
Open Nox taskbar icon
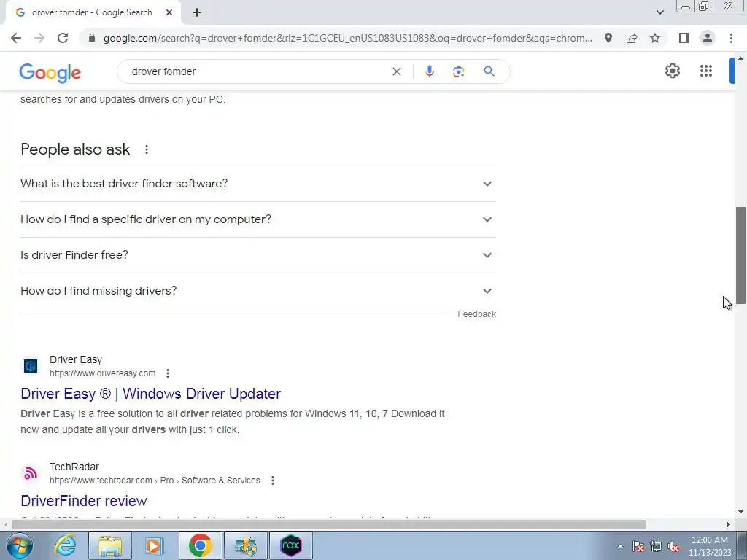pyautogui.click(x=291, y=545)
